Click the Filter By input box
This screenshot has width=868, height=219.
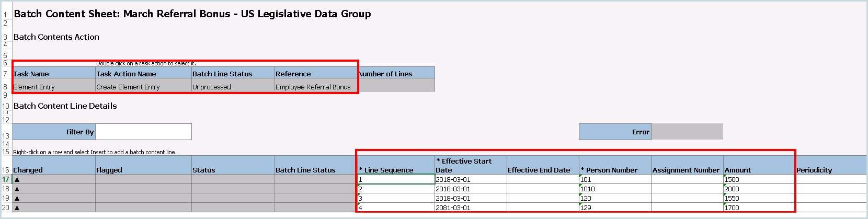point(143,132)
